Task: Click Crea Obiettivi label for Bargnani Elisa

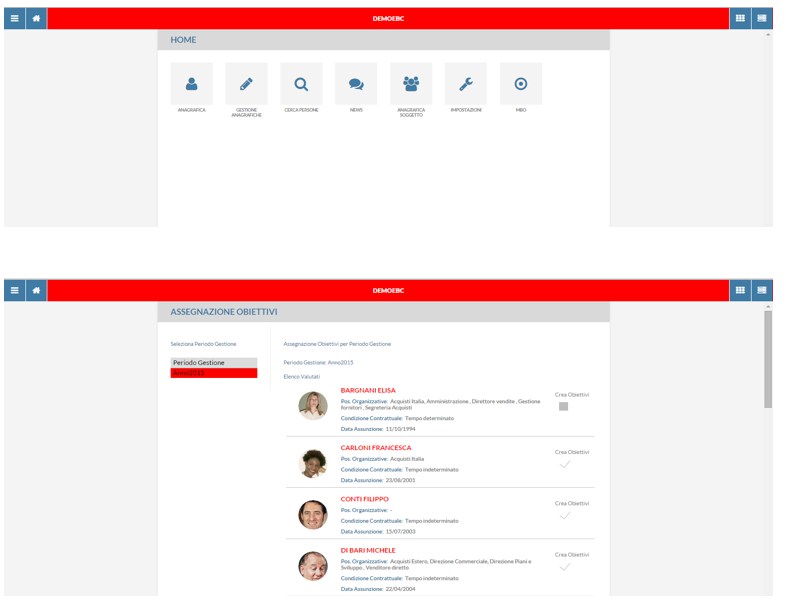Action: (x=571, y=394)
